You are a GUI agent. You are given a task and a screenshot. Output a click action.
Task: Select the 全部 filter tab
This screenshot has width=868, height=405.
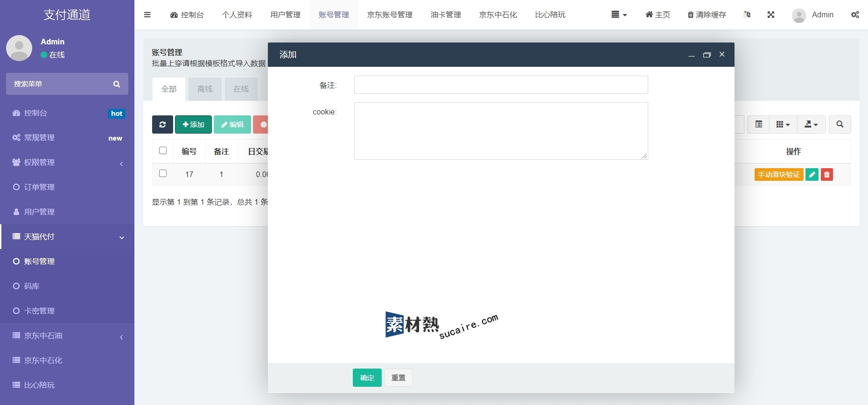click(x=169, y=89)
